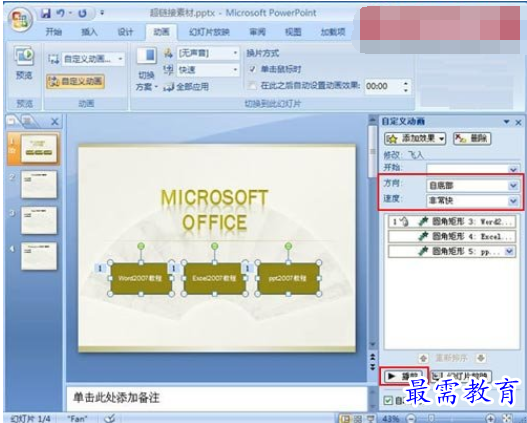This screenshot has width=527, height=423.
Task: Switch to the 加载项 ribbon tab
Action: click(x=333, y=32)
